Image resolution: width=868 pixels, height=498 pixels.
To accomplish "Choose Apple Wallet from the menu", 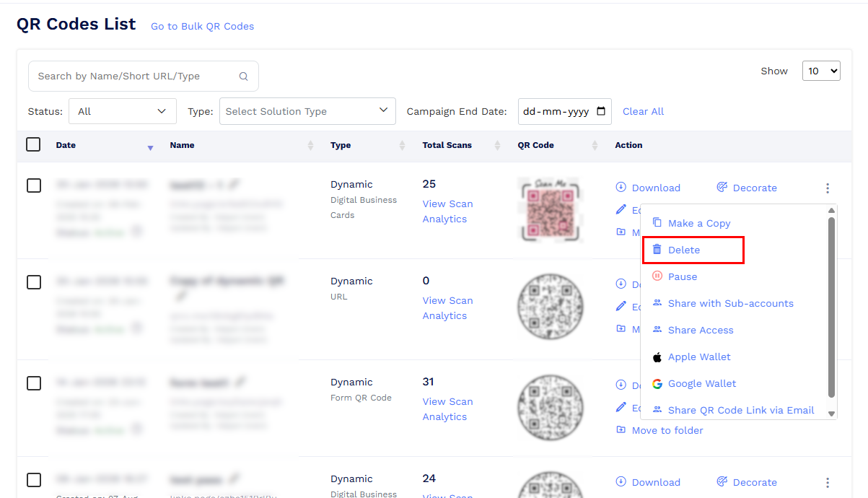I will 699,357.
